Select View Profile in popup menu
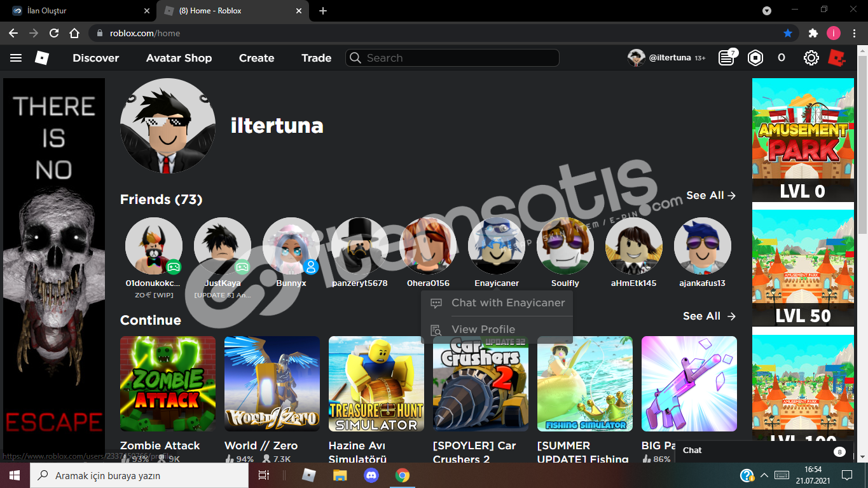868x488 pixels. (x=497, y=329)
